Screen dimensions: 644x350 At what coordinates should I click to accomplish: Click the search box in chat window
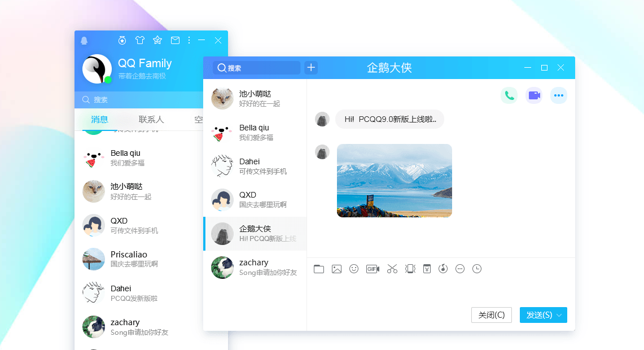[x=257, y=68]
